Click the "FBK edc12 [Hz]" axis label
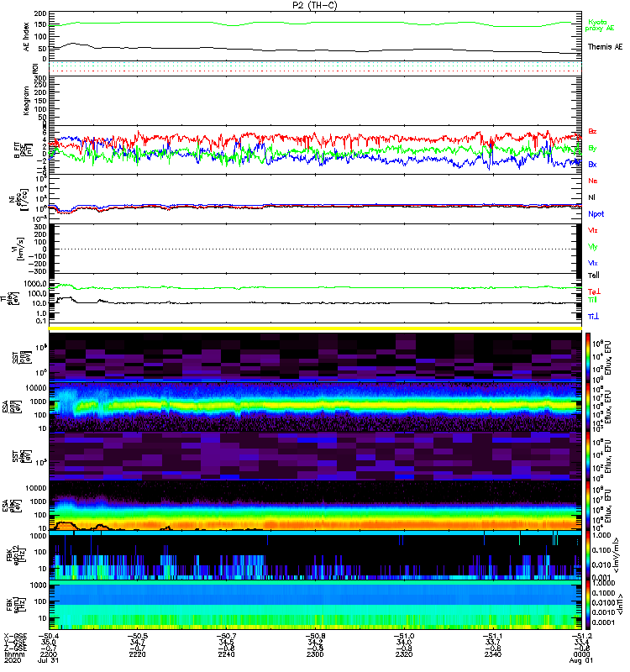This screenshot has width=630, height=672. [15, 555]
